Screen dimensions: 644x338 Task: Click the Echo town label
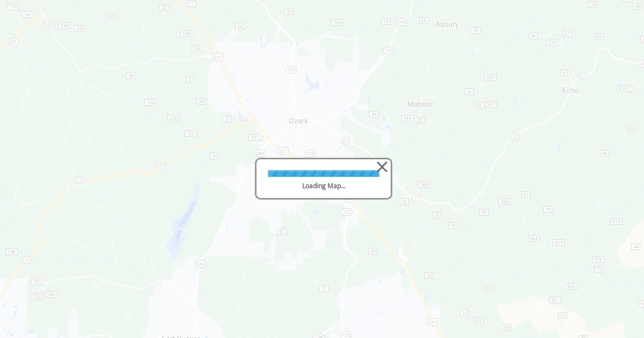tap(570, 90)
